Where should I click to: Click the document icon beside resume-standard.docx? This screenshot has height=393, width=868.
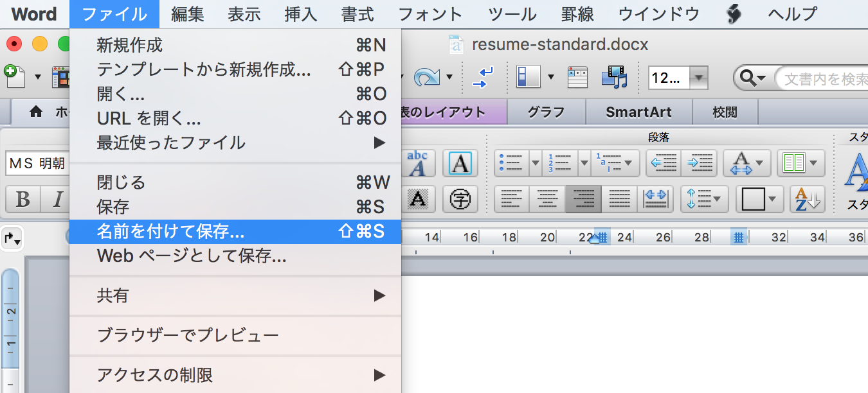pos(456,45)
